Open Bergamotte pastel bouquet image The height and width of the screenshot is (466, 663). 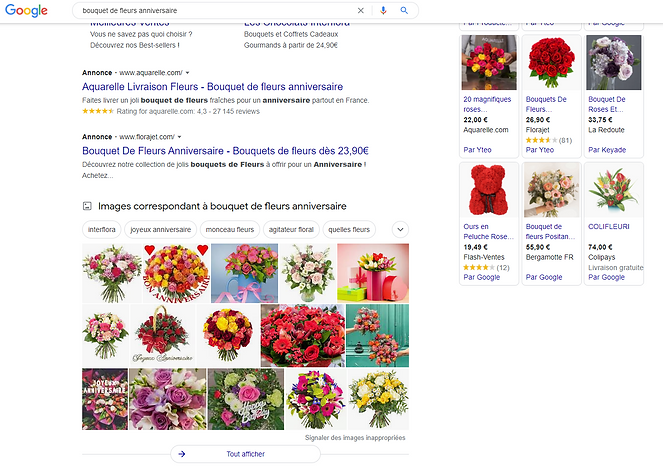point(551,190)
